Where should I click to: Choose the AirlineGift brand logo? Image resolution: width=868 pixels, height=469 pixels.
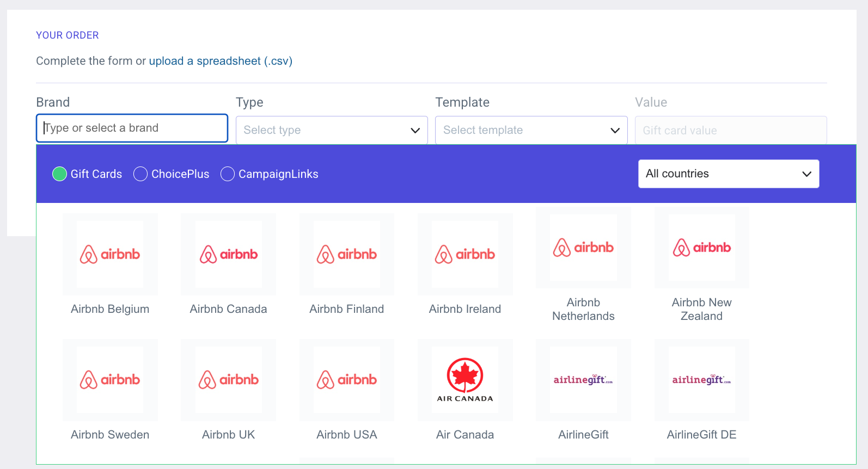583,380
